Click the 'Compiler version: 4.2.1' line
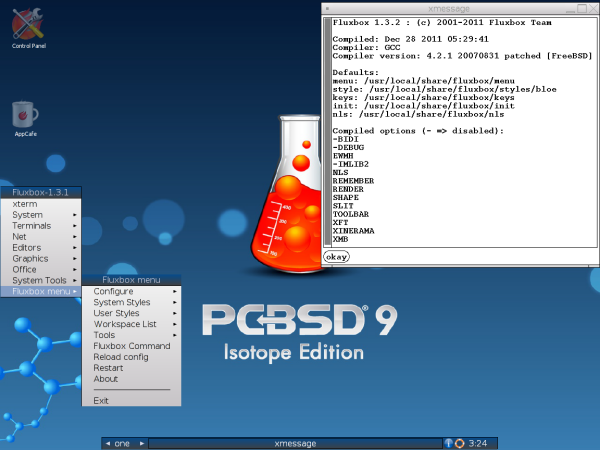The height and width of the screenshot is (450, 600). [x=462, y=56]
